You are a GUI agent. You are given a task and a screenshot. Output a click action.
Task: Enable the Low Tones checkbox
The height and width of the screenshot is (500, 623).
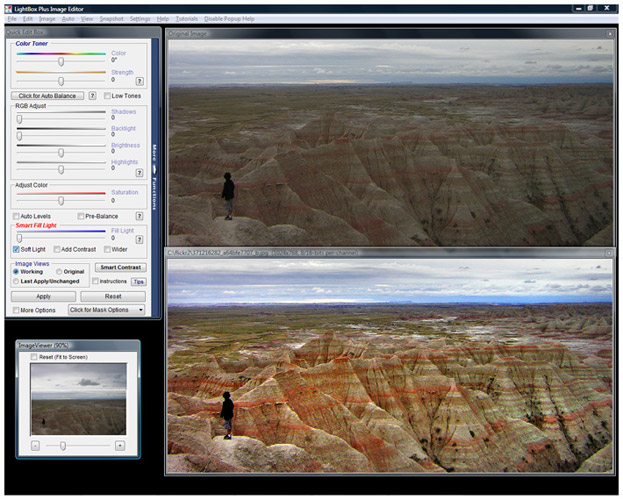coord(106,96)
